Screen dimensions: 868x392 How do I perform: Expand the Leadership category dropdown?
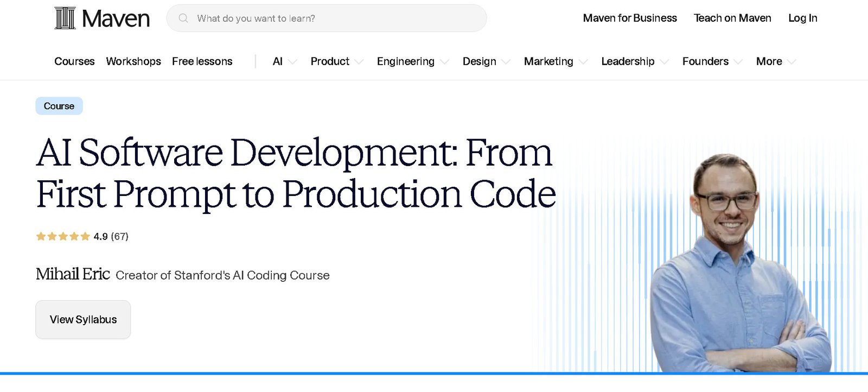tap(635, 61)
